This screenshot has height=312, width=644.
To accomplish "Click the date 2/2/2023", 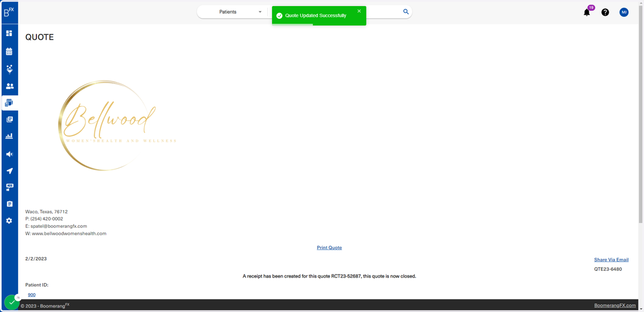I will 36,259.
